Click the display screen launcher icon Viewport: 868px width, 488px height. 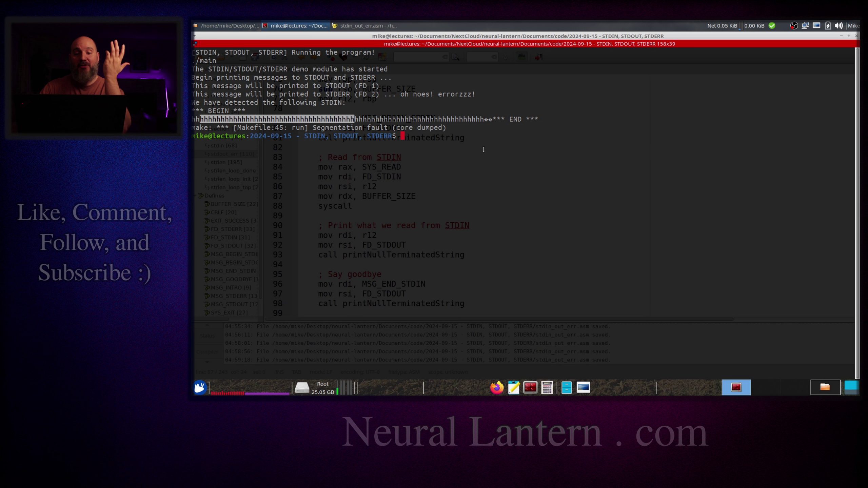pyautogui.click(x=583, y=387)
